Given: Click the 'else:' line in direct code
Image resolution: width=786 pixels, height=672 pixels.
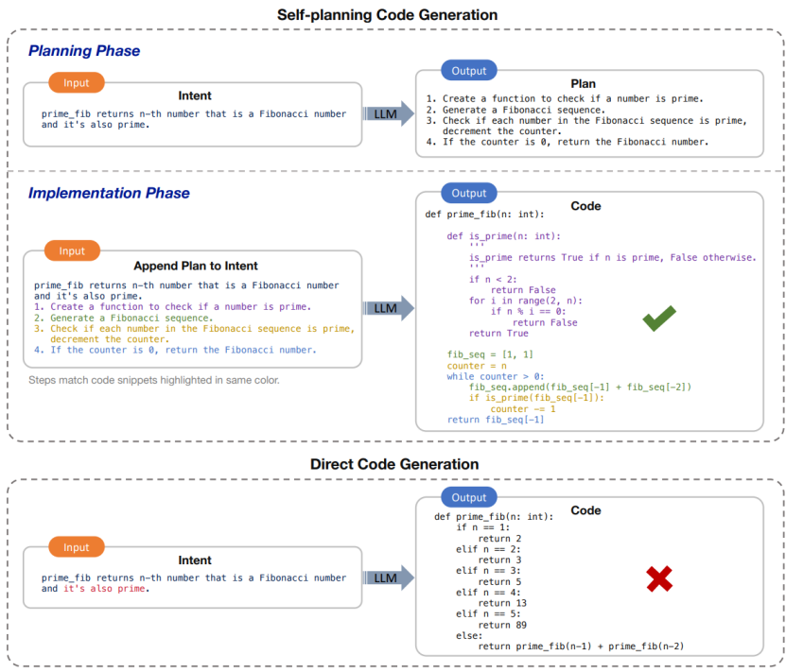Looking at the screenshot, I should [469, 636].
